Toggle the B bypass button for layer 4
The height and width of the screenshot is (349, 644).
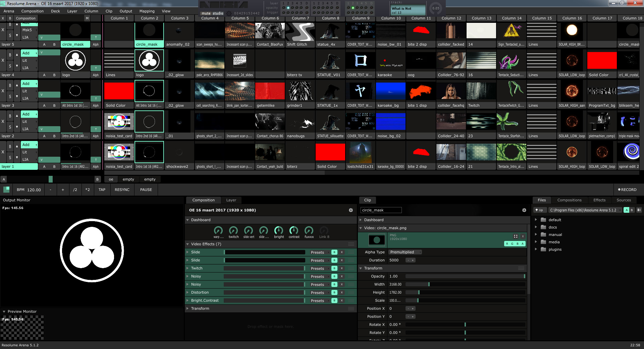click(10, 55)
